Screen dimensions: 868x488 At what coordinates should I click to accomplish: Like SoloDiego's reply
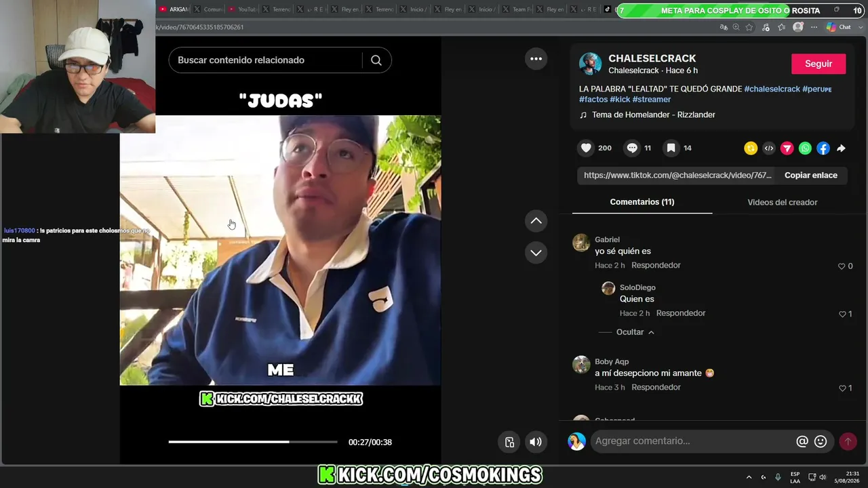coord(842,314)
